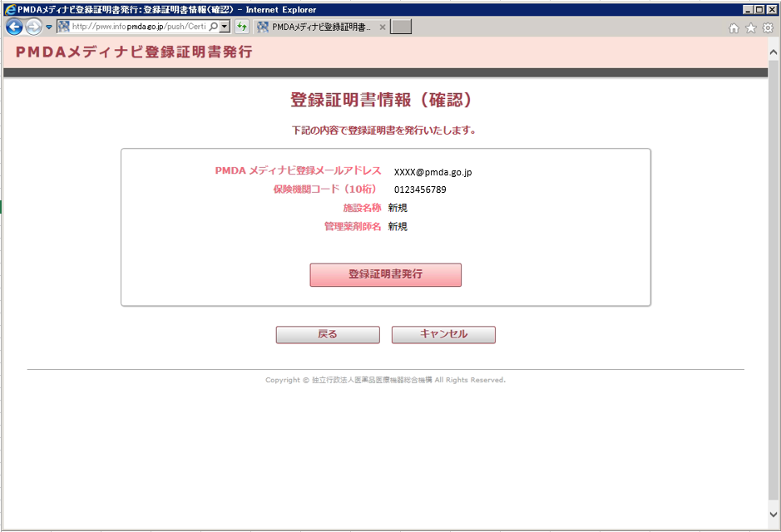
Task: Click the email value XXXX@pmda.go.jp
Action: (433, 172)
